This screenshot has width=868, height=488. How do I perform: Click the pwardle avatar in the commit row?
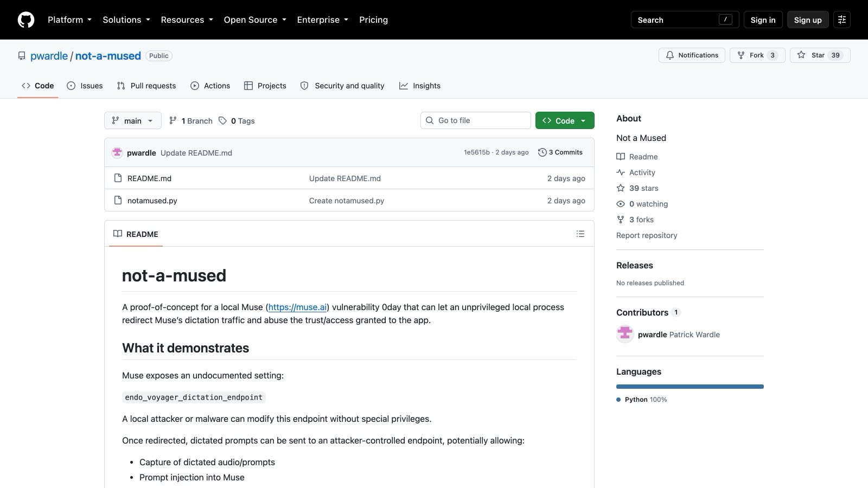coord(117,153)
